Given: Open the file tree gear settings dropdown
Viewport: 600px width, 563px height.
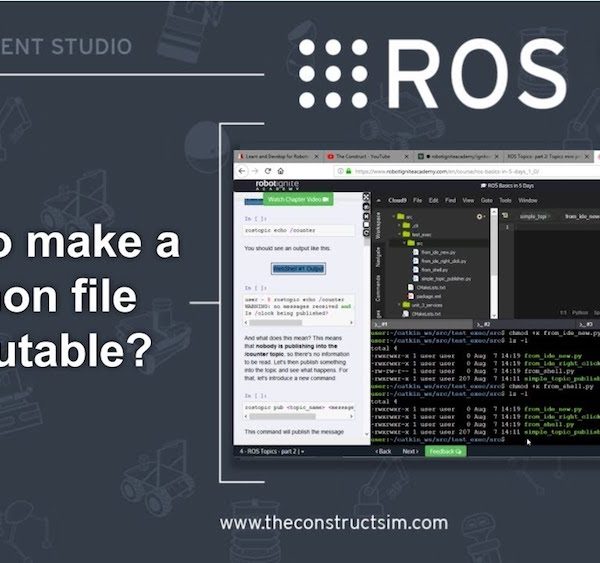Looking at the screenshot, I should (x=481, y=217).
